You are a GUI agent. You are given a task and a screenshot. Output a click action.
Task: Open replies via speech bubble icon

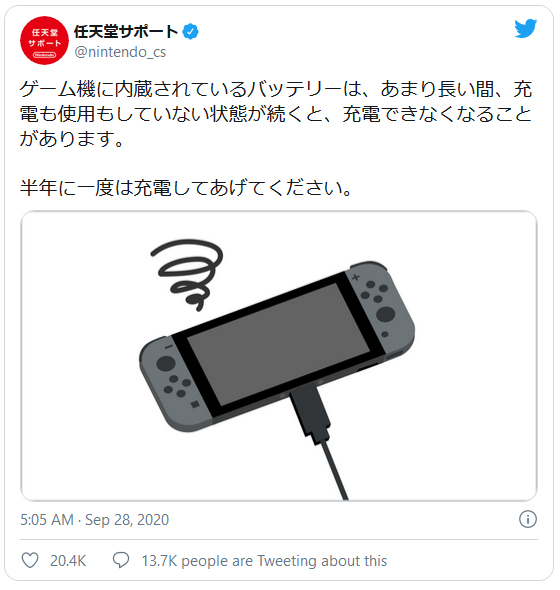121,560
